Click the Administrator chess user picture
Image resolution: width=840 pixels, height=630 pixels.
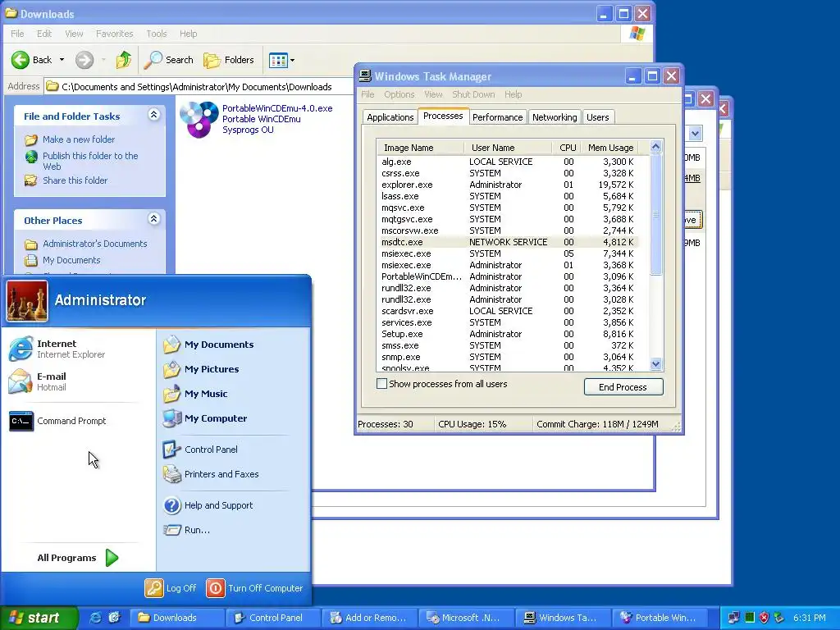pyautogui.click(x=27, y=301)
